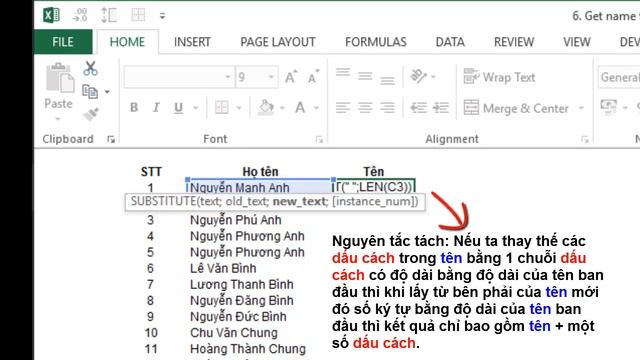The image size is (640, 360).
Task: Click SUBSTITUTE in the formula tooltip
Action: point(163,202)
